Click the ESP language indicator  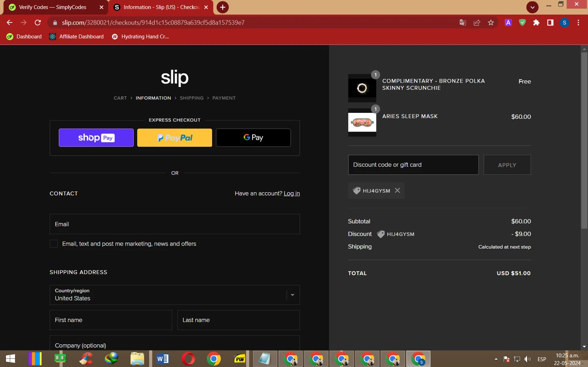click(542, 359)
